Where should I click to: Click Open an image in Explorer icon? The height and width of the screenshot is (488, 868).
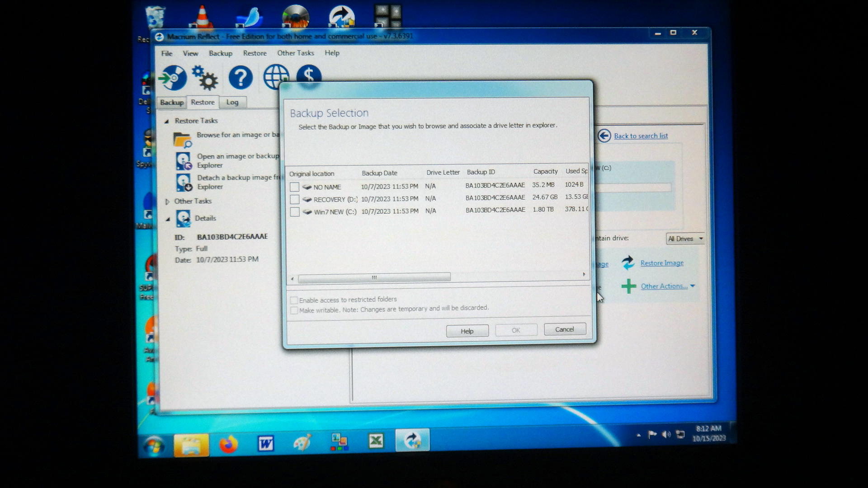point(184,161)
